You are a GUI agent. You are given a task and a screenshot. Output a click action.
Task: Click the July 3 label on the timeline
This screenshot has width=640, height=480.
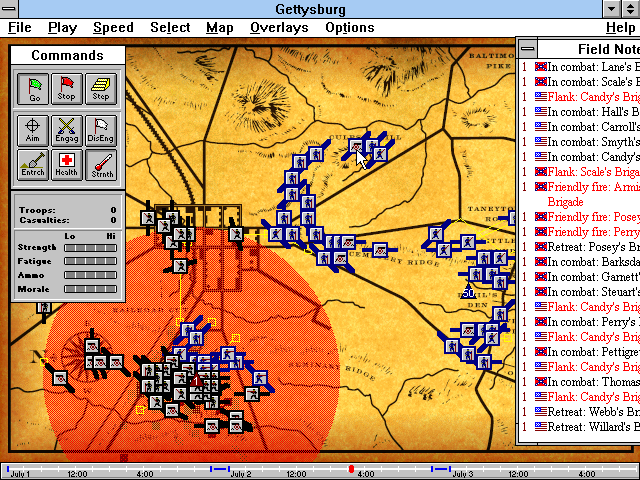[x=462, y=474]
